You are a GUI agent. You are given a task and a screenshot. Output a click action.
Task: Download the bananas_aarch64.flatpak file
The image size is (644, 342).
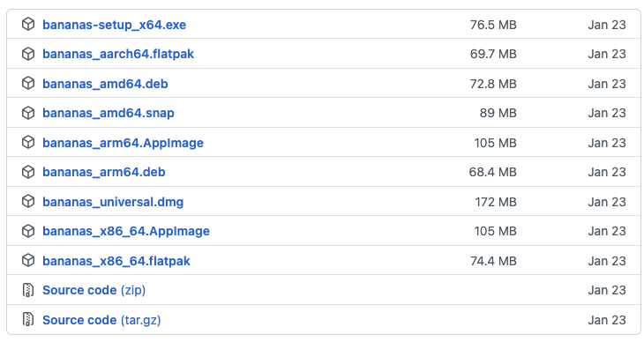[x=118, y=54]
